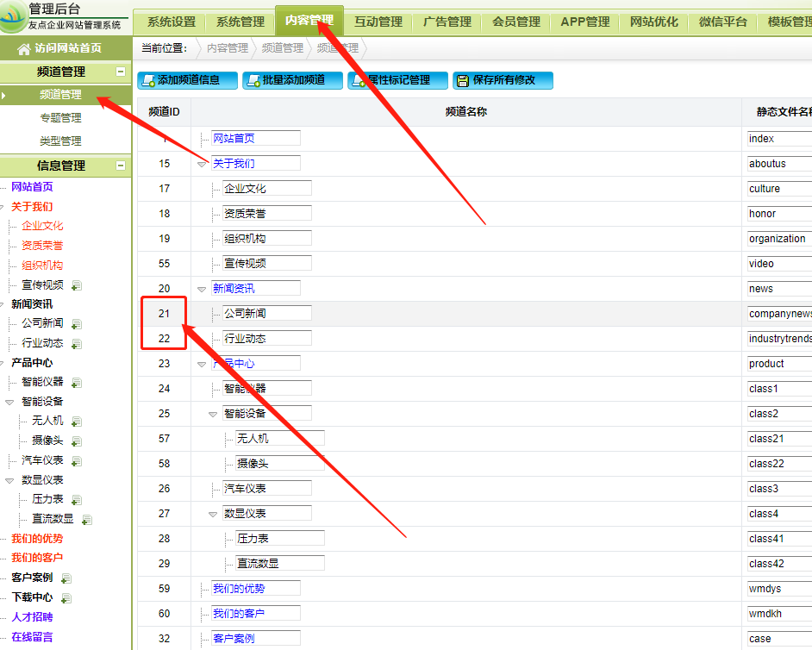The height and width of the screenshot is (650, 812).
Task: Open 专题管理 in the sidebar
Action: coord(60,118)
